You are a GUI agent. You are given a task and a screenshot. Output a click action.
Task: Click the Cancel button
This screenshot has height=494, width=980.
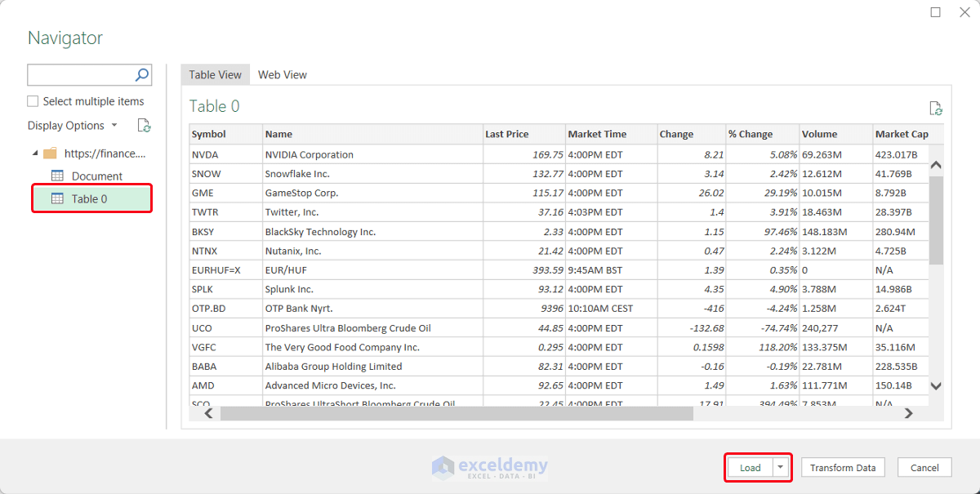pyautogui.click(x=924, y=468)
